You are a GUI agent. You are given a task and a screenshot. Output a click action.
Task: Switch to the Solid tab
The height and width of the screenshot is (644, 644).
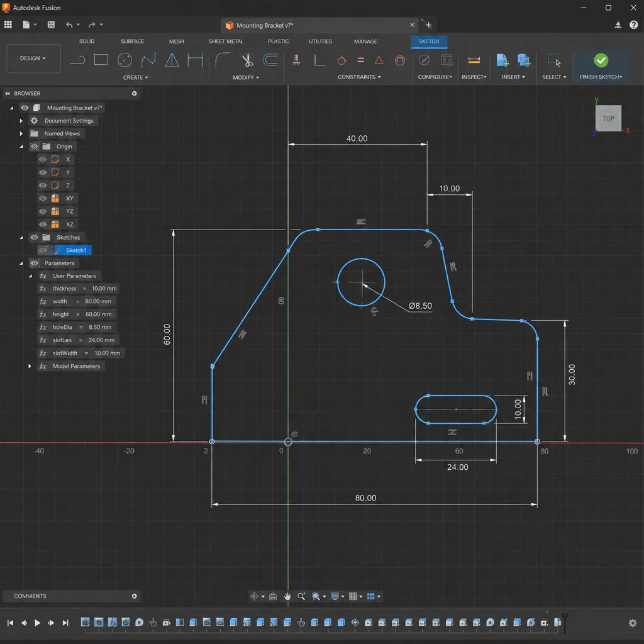point(87,42)
